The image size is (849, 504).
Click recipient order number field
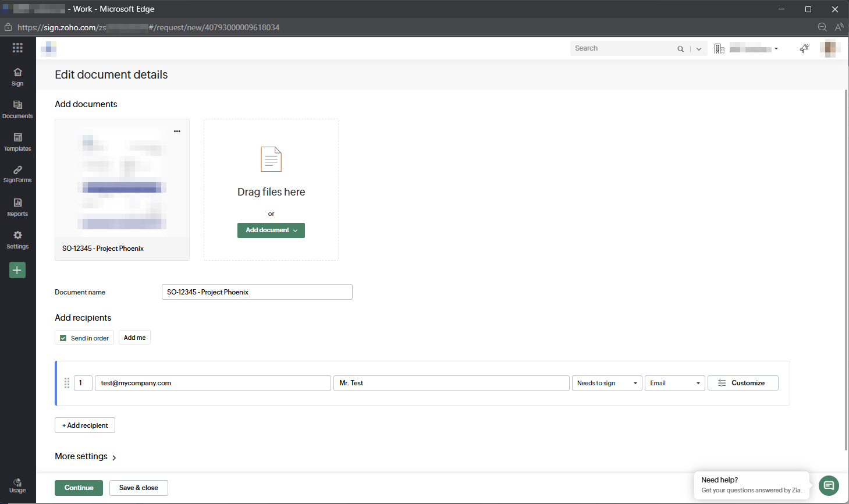pos(83,383)
